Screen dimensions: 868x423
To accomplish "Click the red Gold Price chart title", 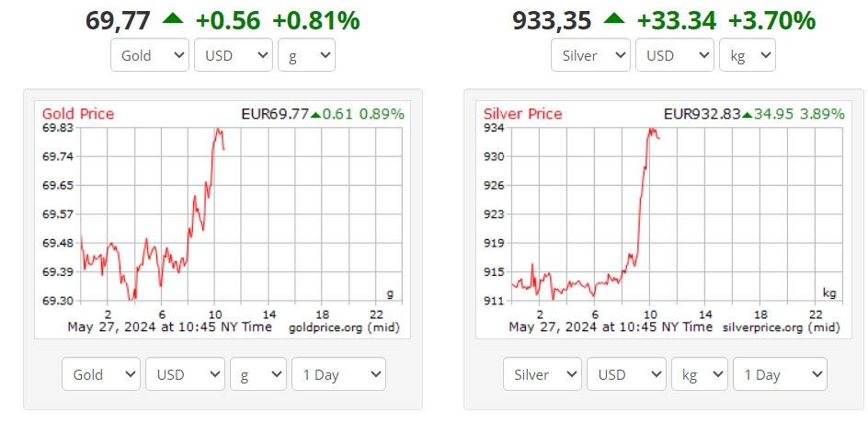I will tap(78, 114).
